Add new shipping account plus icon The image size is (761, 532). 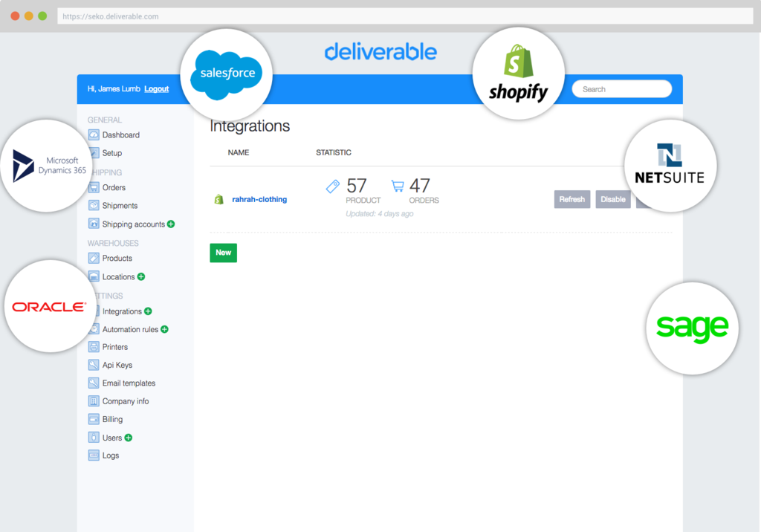click(171, 224)
